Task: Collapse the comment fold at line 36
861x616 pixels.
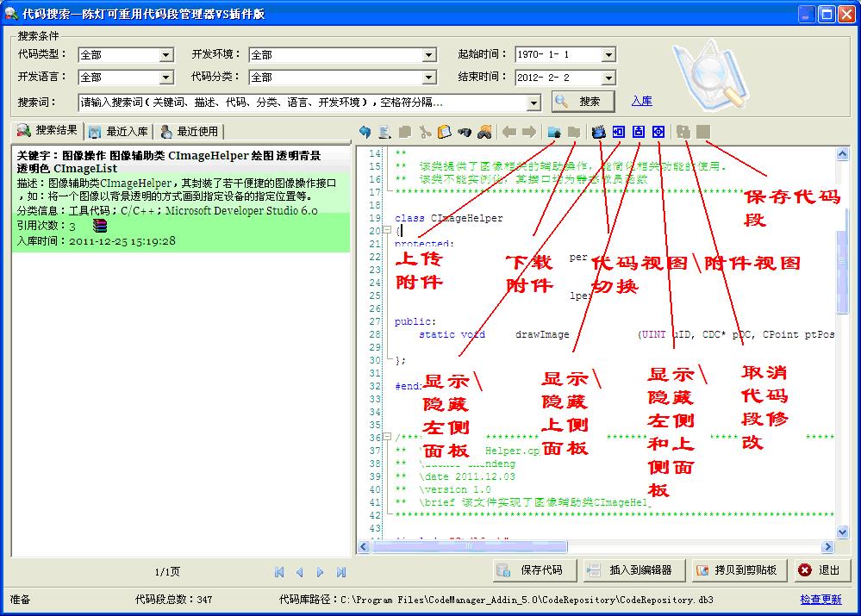Action: tap(387, 437)
